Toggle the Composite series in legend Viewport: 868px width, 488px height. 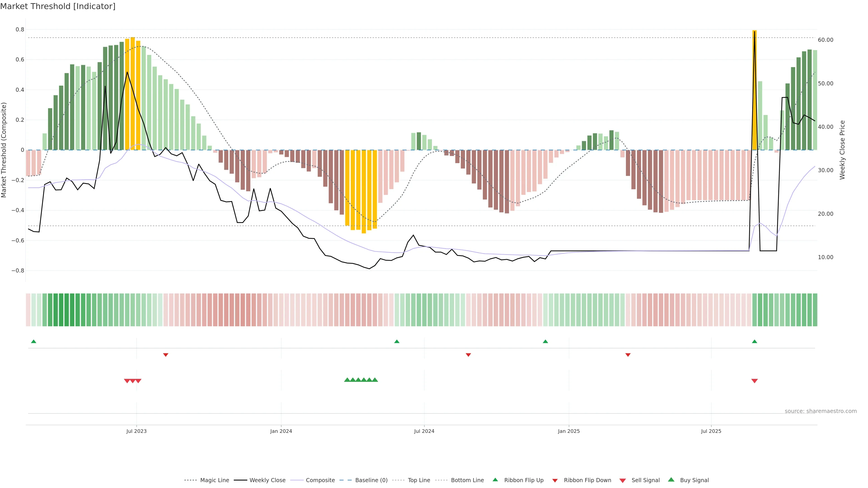pos(320,480)
